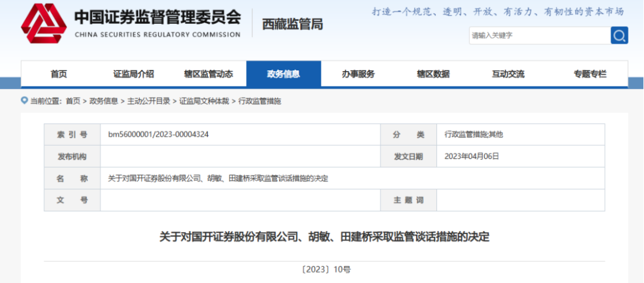Click the 中国证券监督管理委员会 title text

coord(157,17)
